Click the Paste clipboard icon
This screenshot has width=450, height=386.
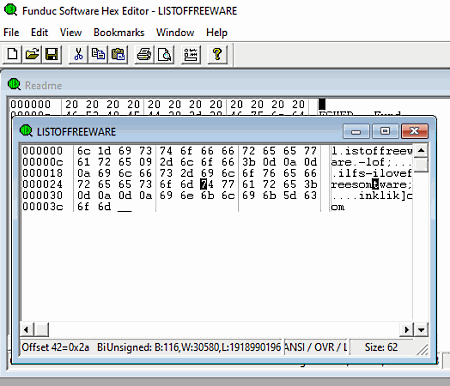(118, 54)
